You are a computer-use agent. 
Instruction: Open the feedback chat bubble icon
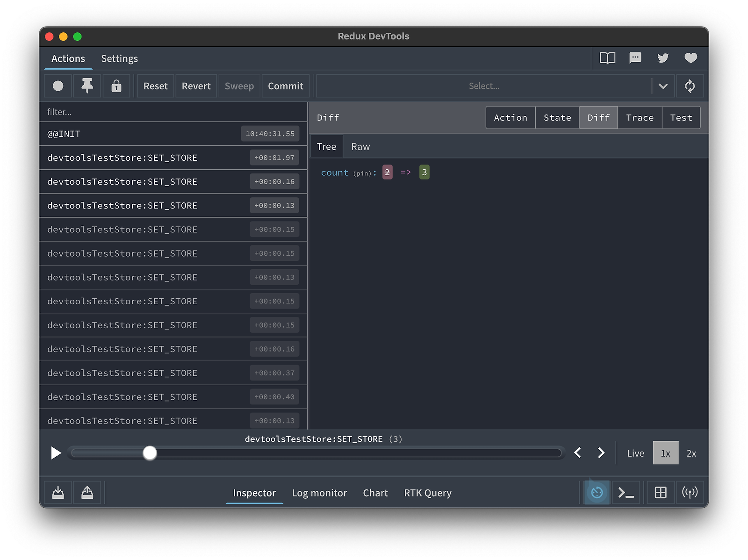(635, 58)
